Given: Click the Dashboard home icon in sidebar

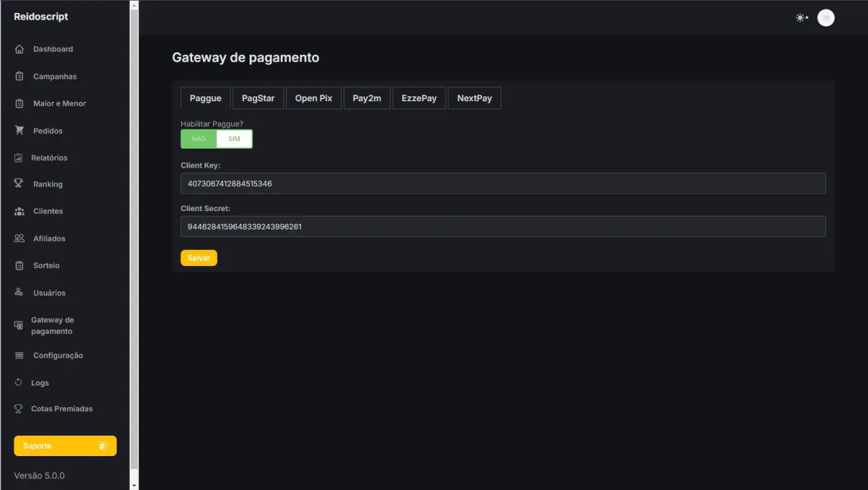Looking at the screenshot, I should coord(19,49).
